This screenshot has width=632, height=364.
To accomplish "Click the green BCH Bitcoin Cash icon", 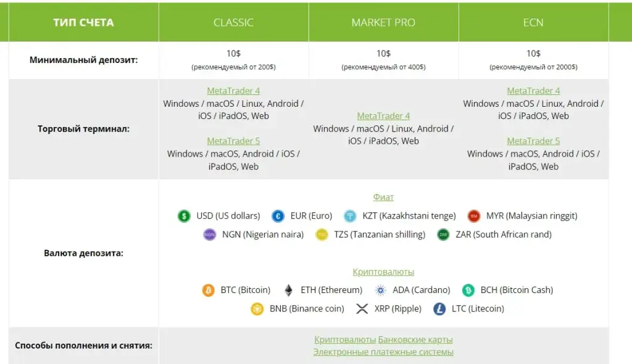I will tap(468, 290).
